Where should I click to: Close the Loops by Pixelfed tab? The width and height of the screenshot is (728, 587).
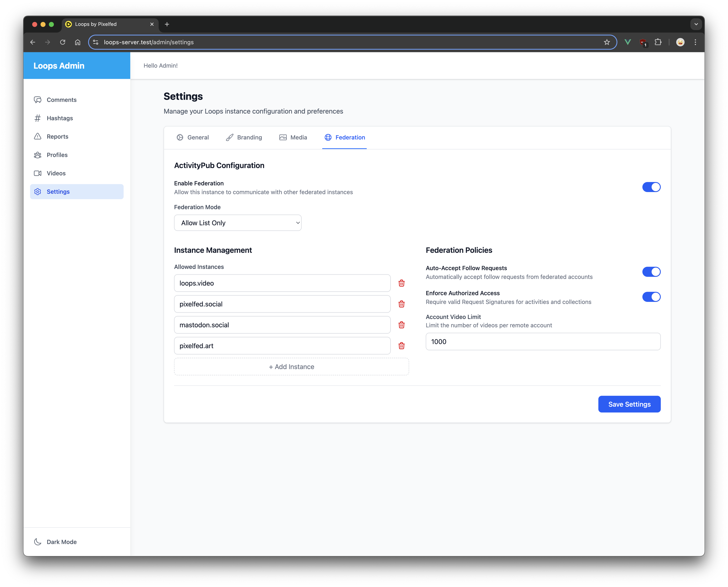tap(152, 24)
